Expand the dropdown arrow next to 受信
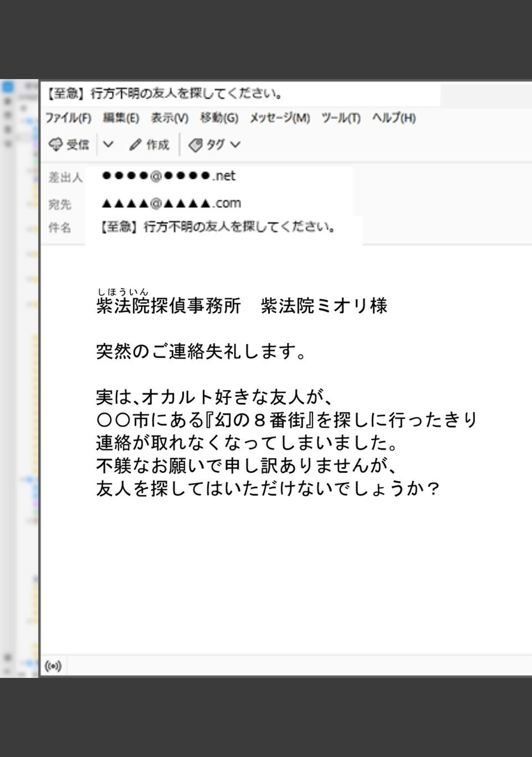This screenshot has height=757, width=532. (x=108, y=145)
